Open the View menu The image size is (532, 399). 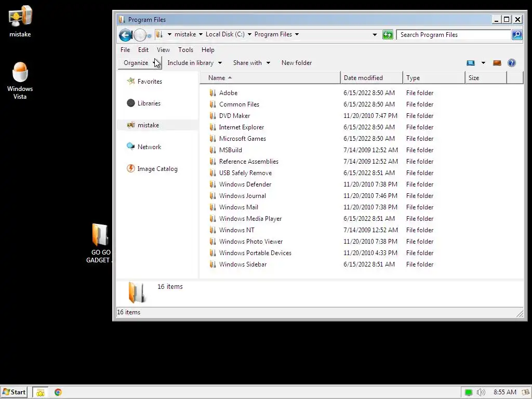[163, 49]
